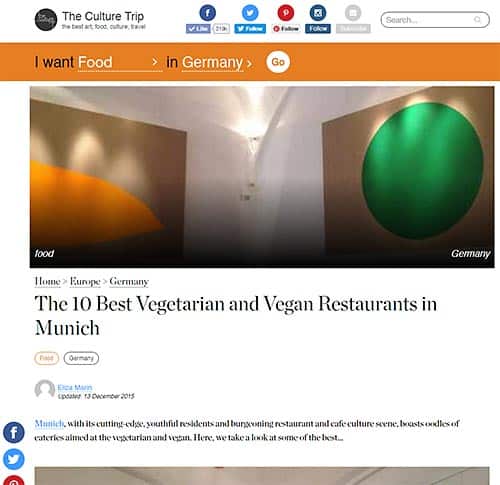This screenshot has height=485, width=500.
Task: Open the Pinterest round icon in header
Action: tap(286, 13)
